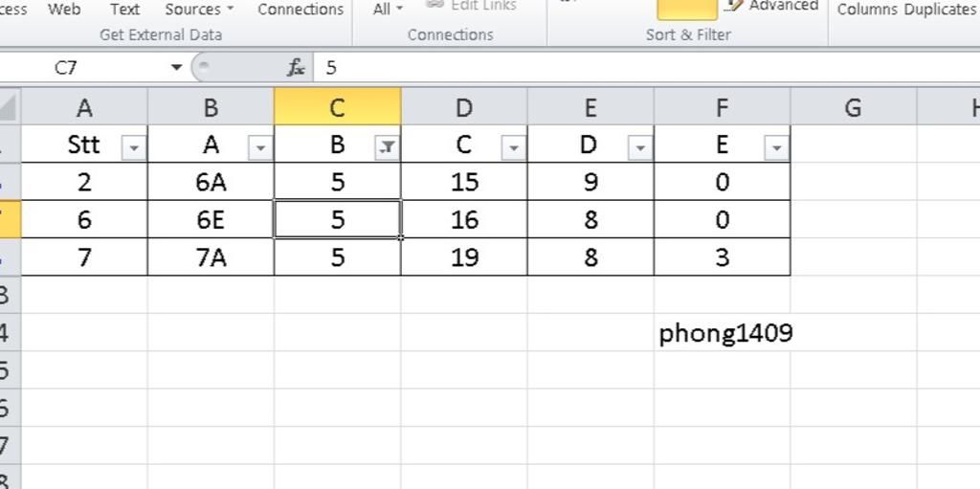Expand the Name Box dropdown arrow
This screenshot has width=980, height=489.
click(176, 68)
